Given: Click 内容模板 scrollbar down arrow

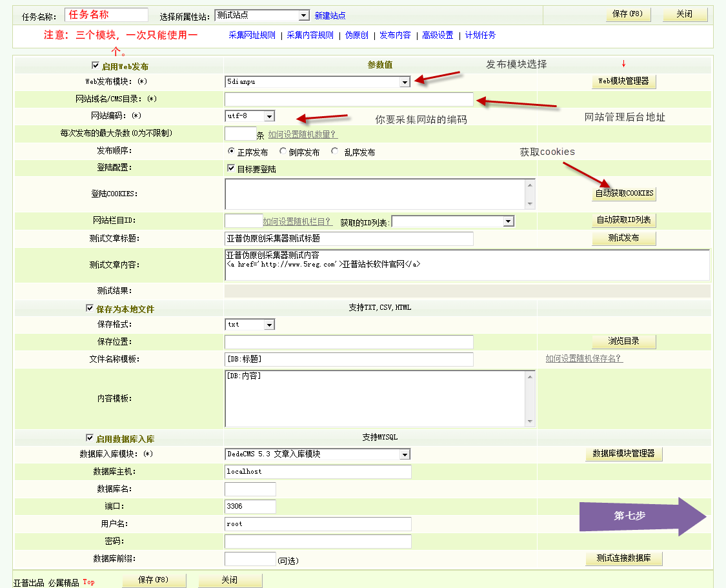Looking at the screenshot, I should pyautogui.click(x=530, y=421).
